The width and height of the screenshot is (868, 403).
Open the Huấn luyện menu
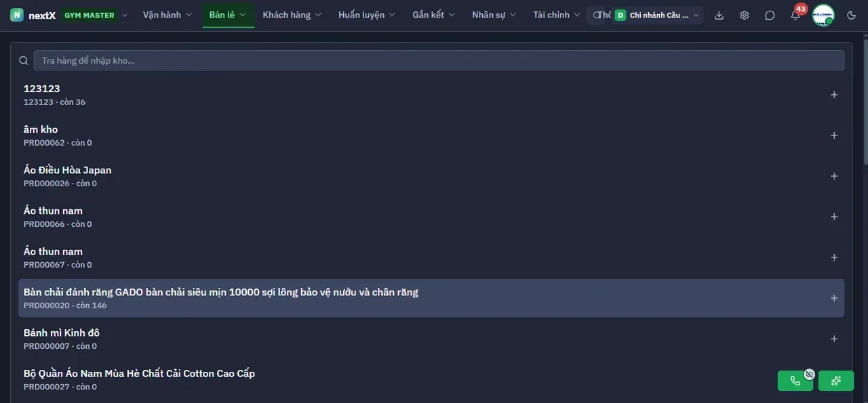367,15
